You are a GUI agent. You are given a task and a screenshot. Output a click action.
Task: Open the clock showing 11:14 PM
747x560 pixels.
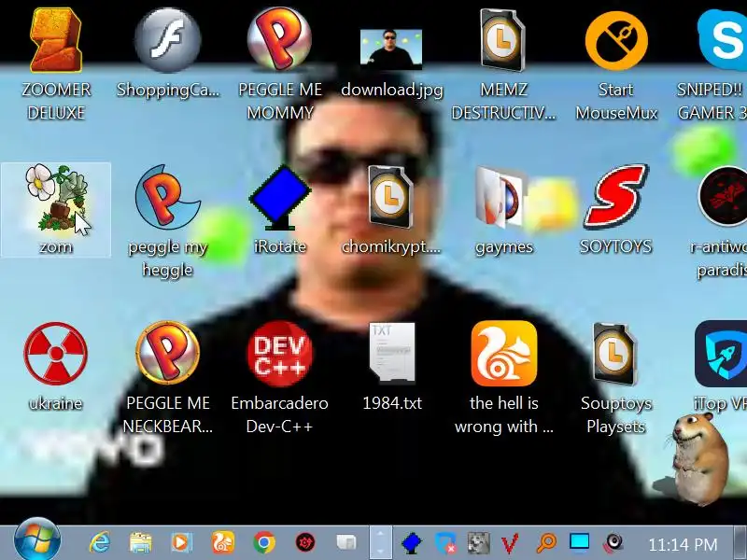(x=683, y=544)
